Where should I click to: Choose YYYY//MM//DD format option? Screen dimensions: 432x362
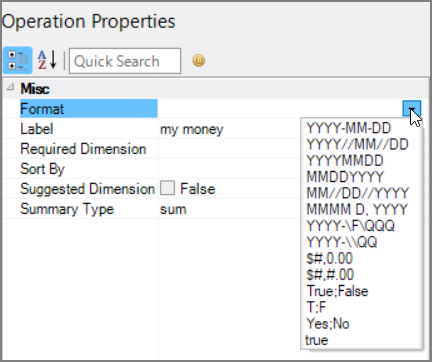pyautogui.click(x=357, y=144)
